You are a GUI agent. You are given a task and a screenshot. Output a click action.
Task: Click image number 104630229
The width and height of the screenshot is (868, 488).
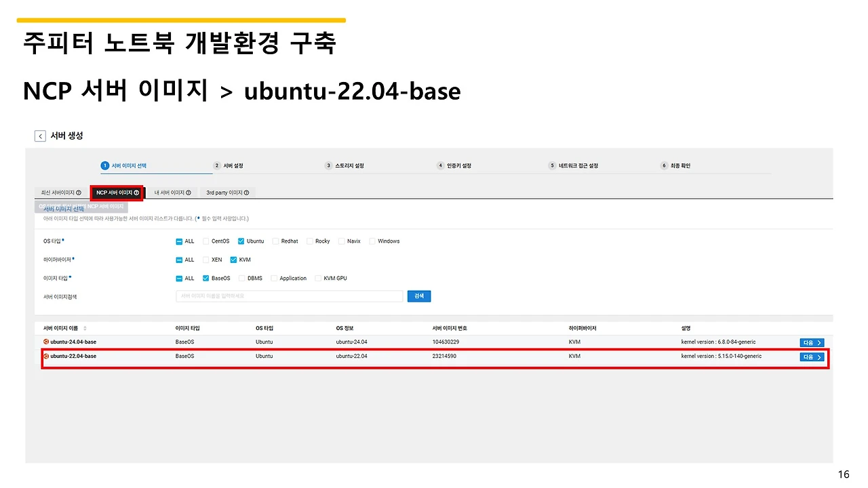(x=446, y=342)
